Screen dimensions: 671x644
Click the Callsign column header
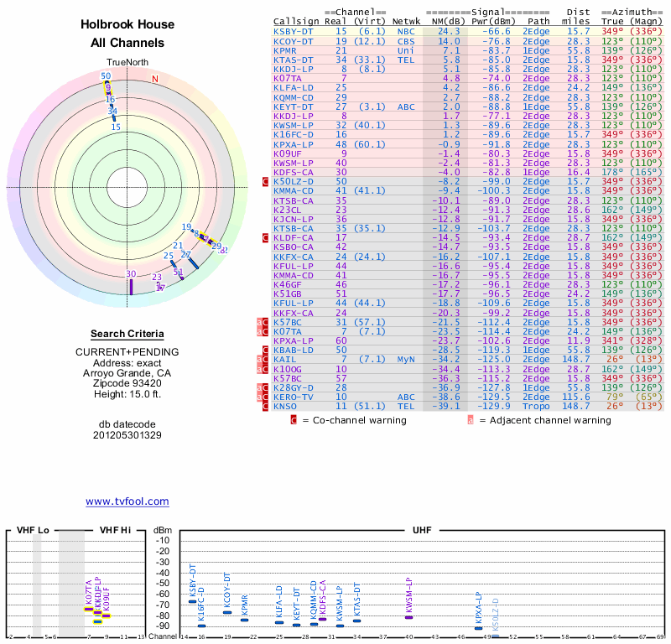pos(296,21)
